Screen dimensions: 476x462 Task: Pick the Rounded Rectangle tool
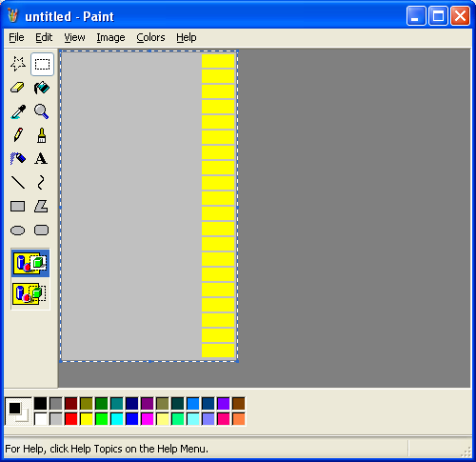[42, 230]
